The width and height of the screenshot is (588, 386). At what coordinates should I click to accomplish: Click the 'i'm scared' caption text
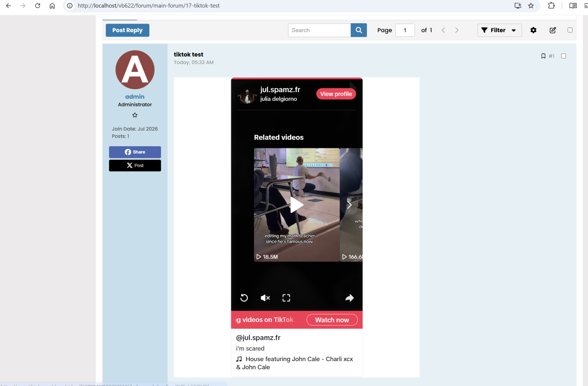point(250,348)
